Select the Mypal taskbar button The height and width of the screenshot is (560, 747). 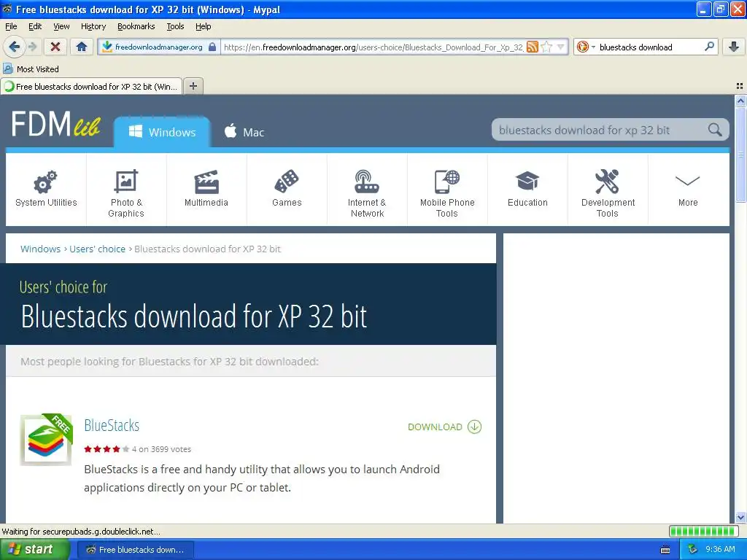point(135,550)
